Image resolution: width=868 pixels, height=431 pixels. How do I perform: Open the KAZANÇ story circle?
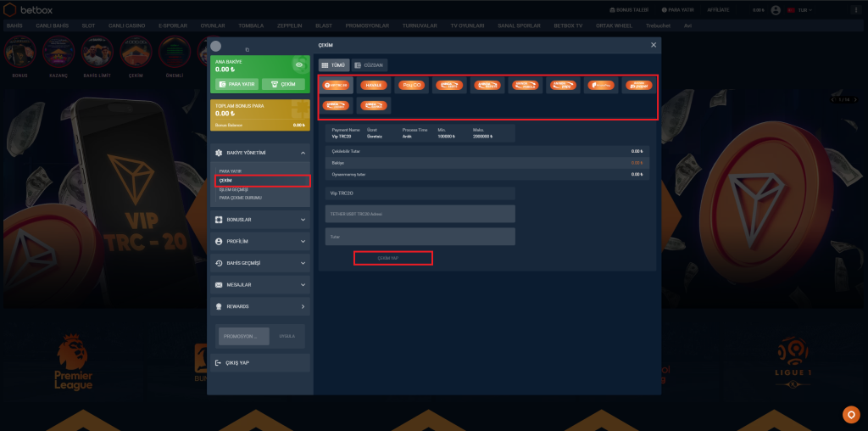pyautogui.click(x=58, y=52)
